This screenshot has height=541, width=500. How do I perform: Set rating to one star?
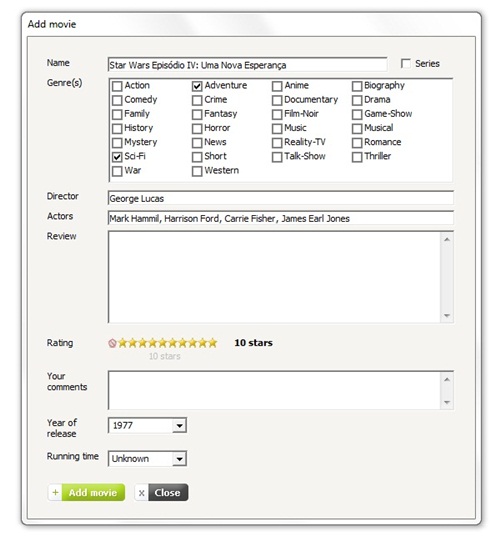point(122,343)
